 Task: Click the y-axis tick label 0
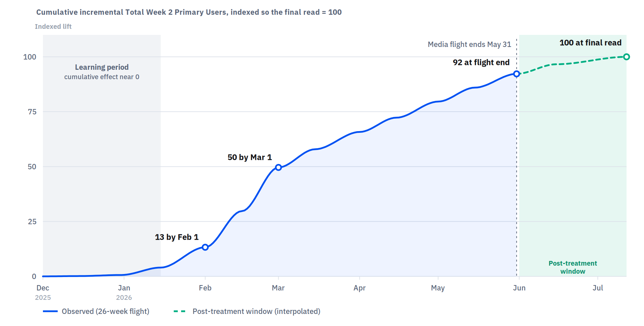34,276
